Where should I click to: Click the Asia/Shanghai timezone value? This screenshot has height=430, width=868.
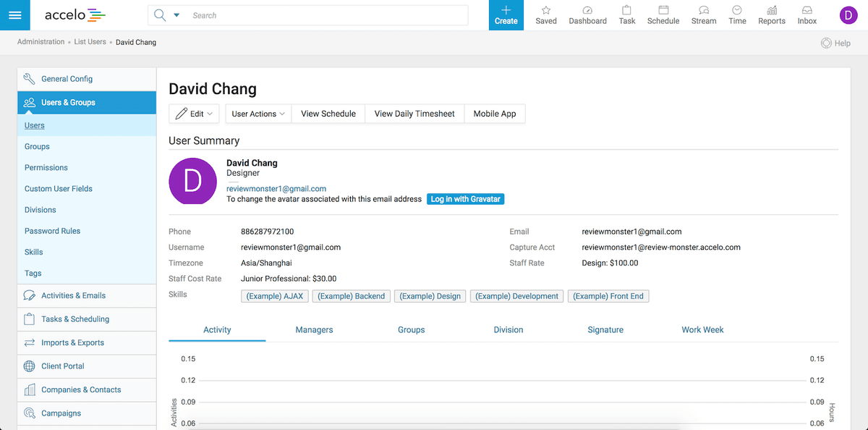[x=266, y=263]
